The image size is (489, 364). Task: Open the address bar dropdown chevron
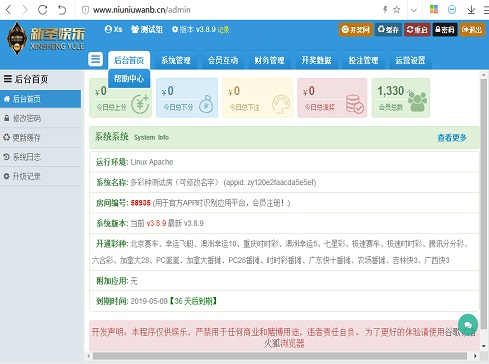(414, 10)
